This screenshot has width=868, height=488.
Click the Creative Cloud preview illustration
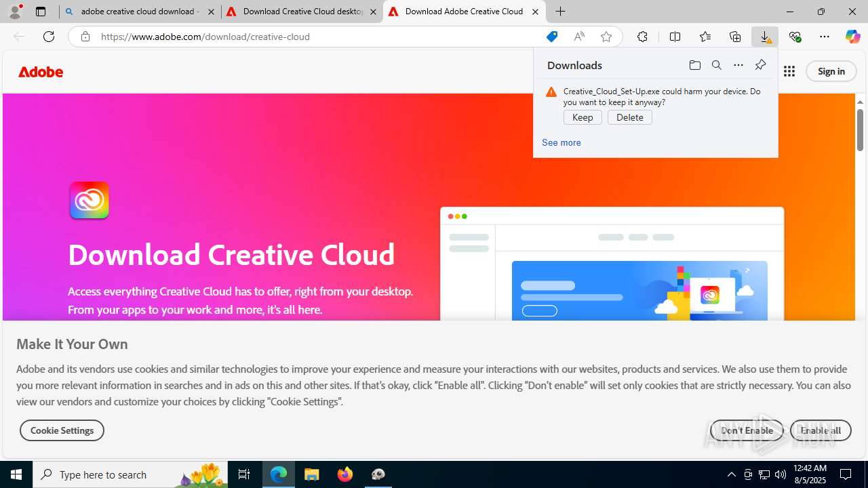tap(612, 264)
